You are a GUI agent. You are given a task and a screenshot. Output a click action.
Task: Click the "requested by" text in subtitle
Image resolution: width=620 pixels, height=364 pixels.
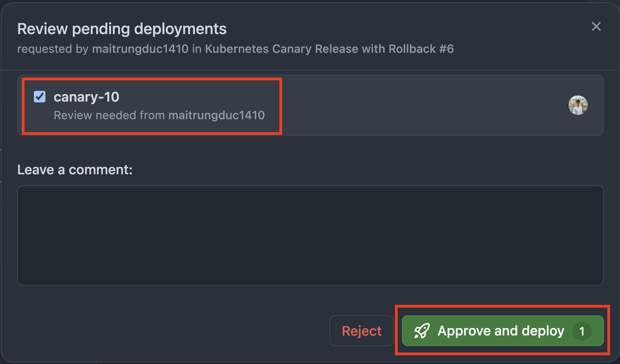(53, 49)
